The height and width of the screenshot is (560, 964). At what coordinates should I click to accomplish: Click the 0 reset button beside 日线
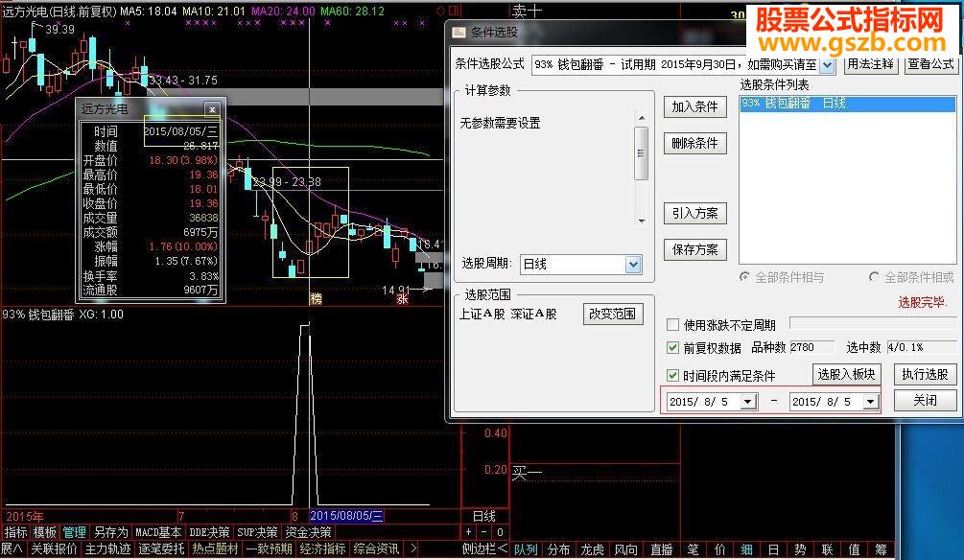[500, 532]
